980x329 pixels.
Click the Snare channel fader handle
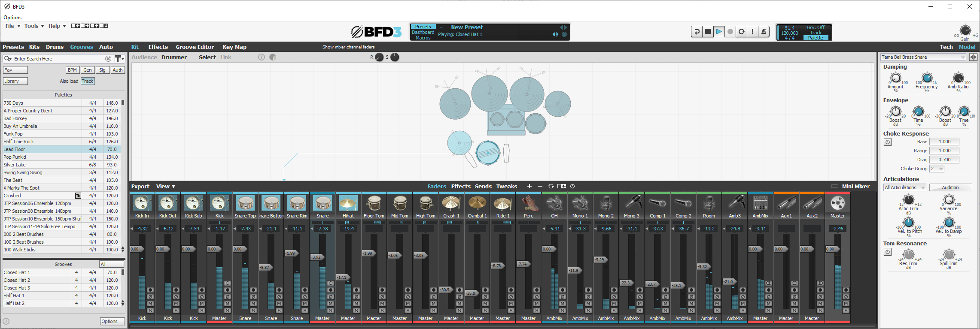pos(317,257)
